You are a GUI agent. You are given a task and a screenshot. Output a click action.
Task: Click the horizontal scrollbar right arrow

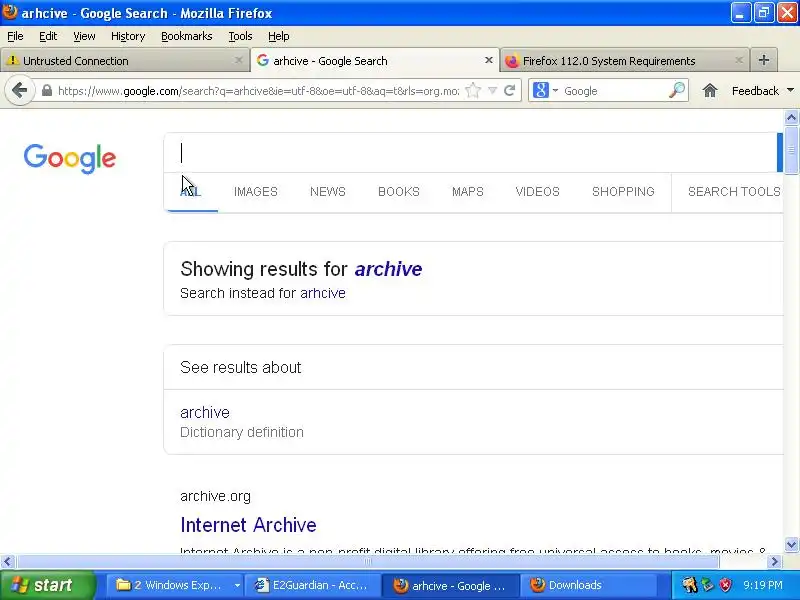[x=776, y=562]
